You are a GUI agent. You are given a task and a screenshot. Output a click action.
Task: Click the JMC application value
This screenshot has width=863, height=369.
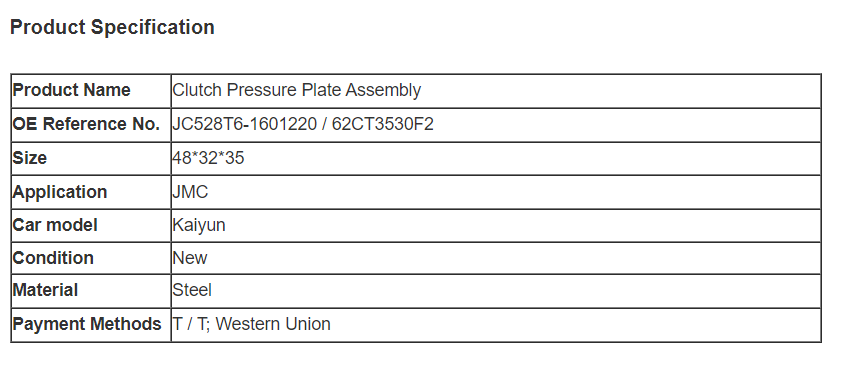(x=190, y=192)
